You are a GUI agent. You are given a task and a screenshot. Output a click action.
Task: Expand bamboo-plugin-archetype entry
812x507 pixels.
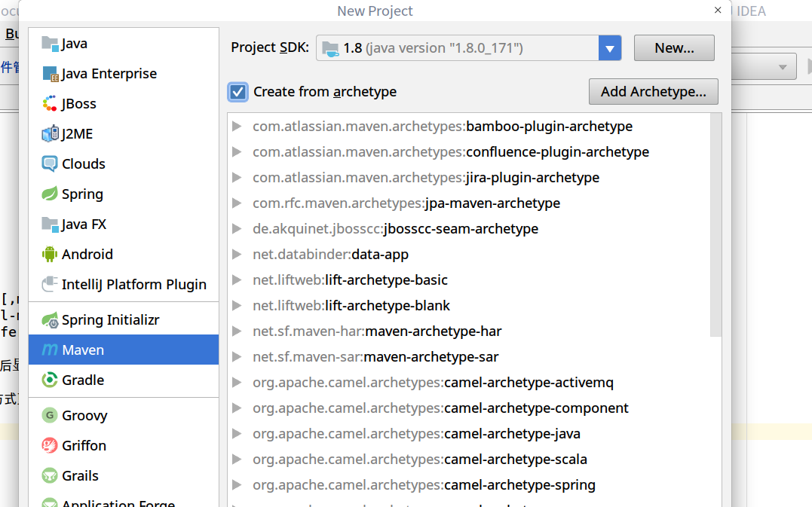click(237, 127)
